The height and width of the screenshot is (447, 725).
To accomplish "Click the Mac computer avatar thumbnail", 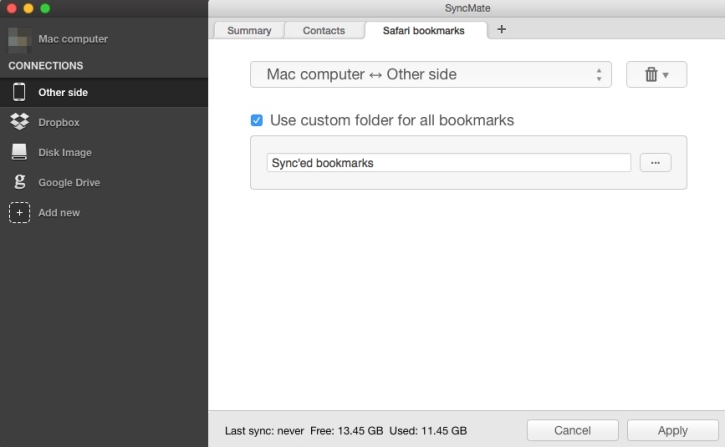I will coord(19,39).
